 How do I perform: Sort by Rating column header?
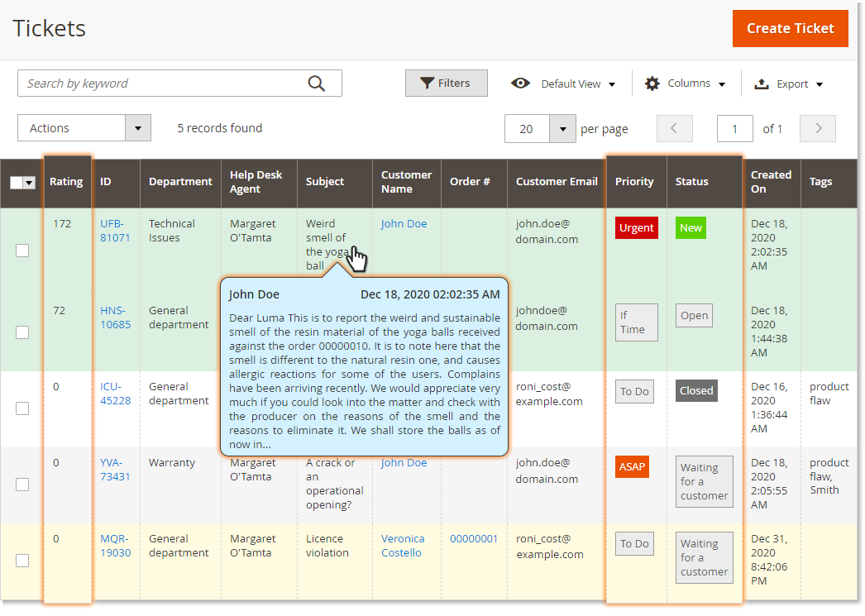coord(66,182)
